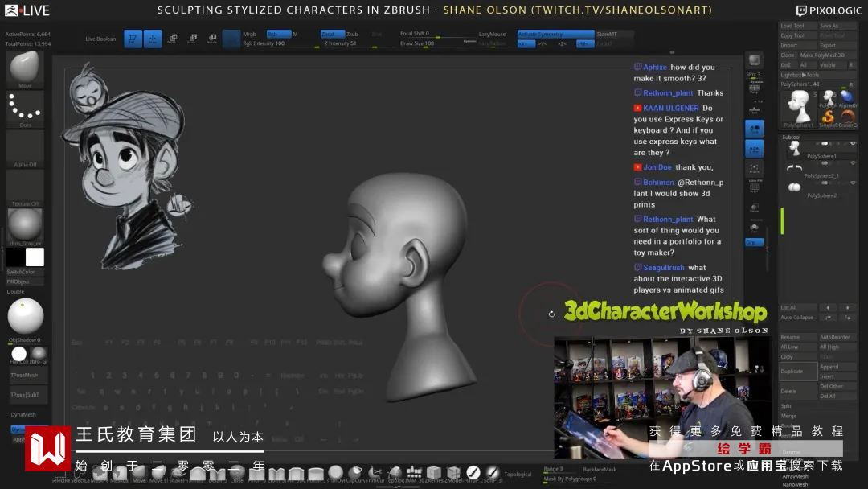Click the Export button
Image resolution: width=868 pixels, height=489 pixels.
(x=837, y=45)
